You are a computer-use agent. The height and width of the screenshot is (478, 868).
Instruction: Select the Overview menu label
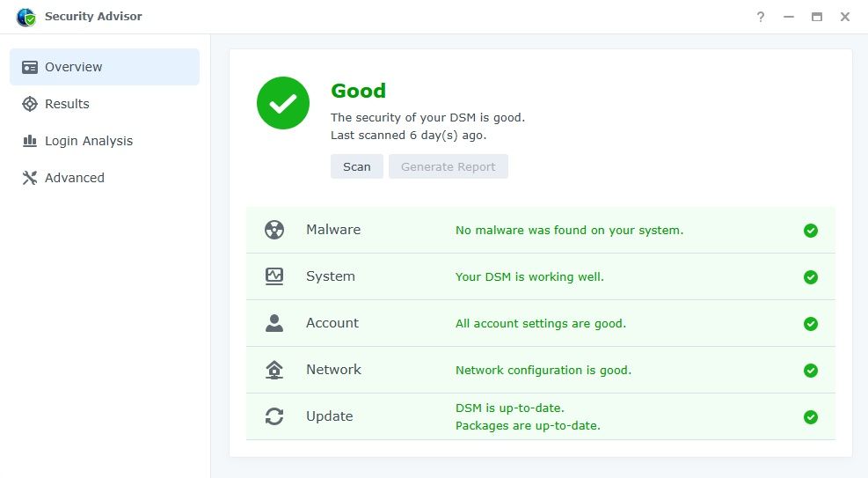(x=74, y=67)
